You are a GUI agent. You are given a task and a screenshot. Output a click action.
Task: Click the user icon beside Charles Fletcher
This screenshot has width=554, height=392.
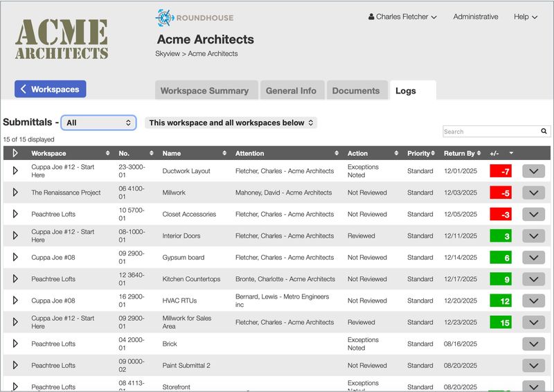click(x=371, y=17)
